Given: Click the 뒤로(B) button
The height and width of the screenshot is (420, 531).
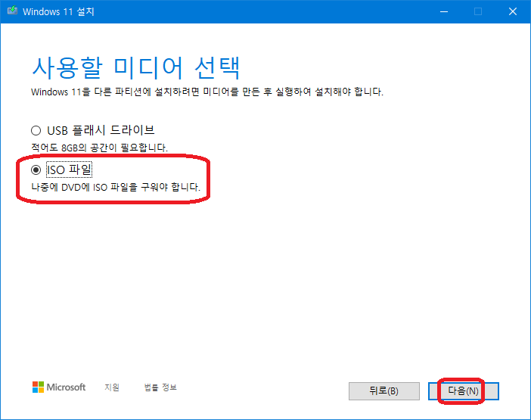Looking at the screenshot, I should [384, 391].
